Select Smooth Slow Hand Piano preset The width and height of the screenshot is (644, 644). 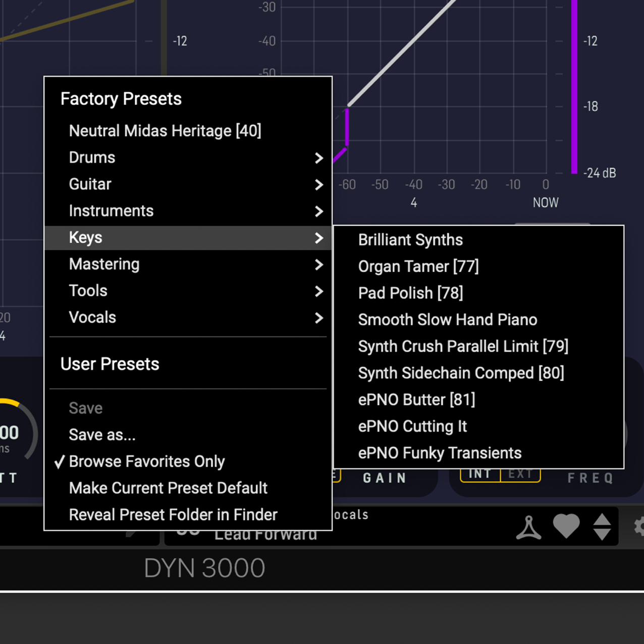click(x=478, y=320)
